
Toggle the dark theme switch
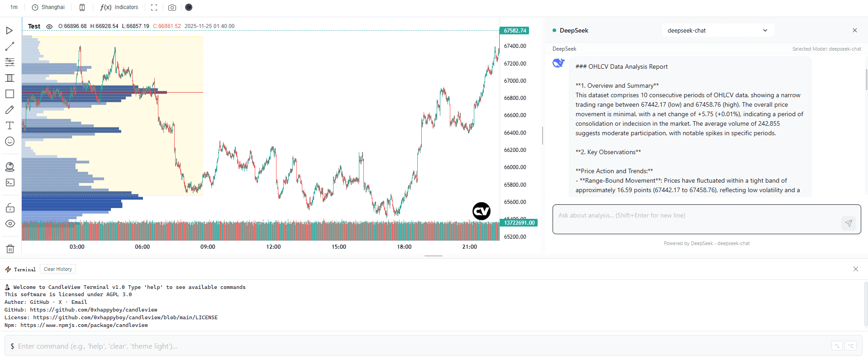click(189, 7)
